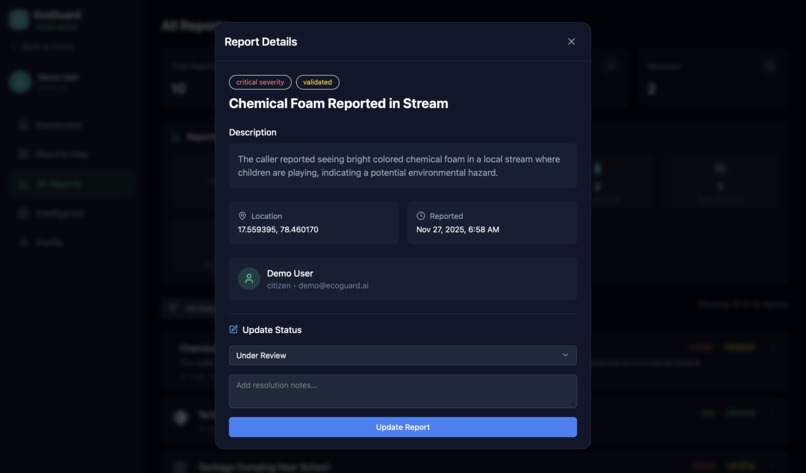Click the validated status badge
The height and width of the screenshot is (473, 806).
point(317,82)
